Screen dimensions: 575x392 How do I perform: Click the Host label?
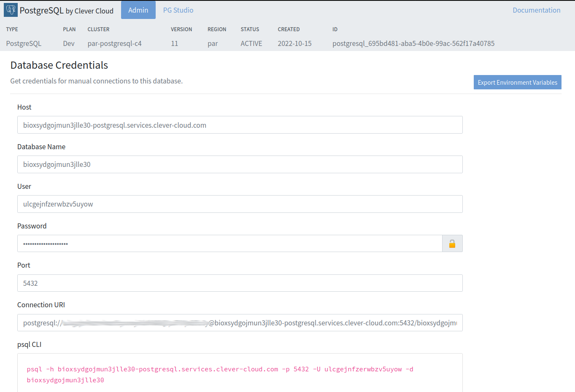[x=24, y=107]
